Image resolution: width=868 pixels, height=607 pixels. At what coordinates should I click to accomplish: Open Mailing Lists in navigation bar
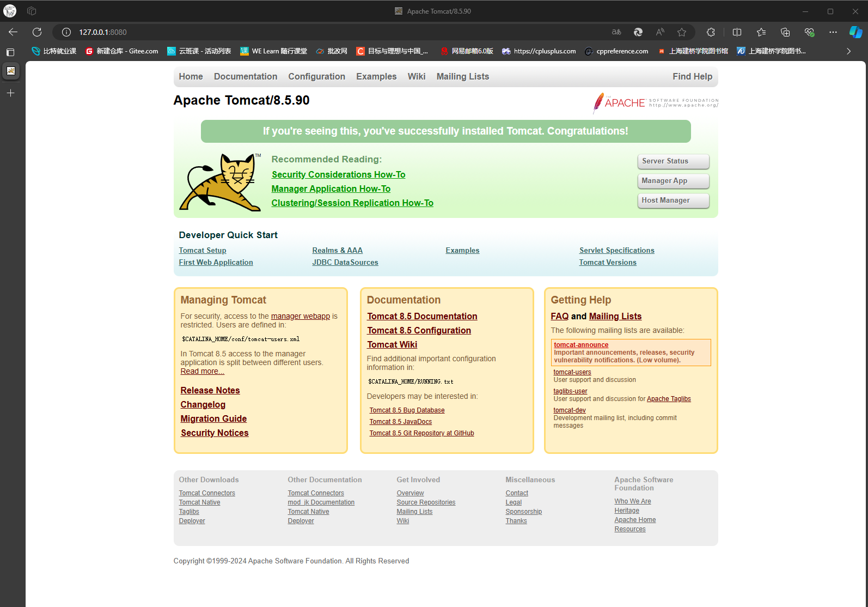[463, 77]
